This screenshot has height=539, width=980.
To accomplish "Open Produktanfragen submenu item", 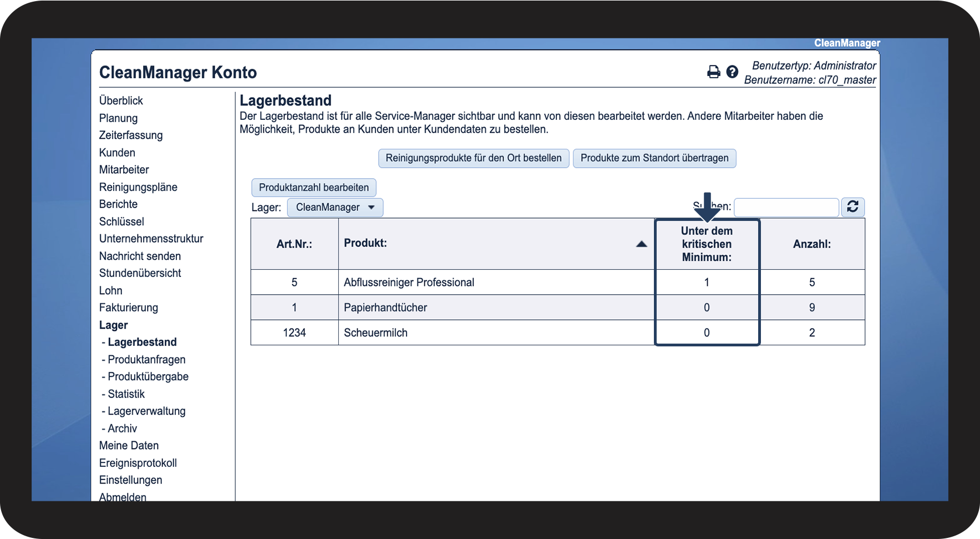I will pos(147,360).
